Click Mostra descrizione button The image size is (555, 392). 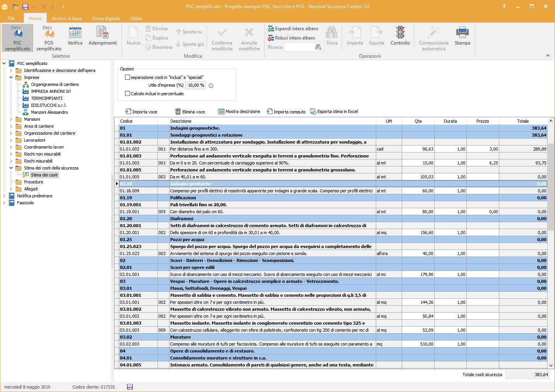click(239, 111)
